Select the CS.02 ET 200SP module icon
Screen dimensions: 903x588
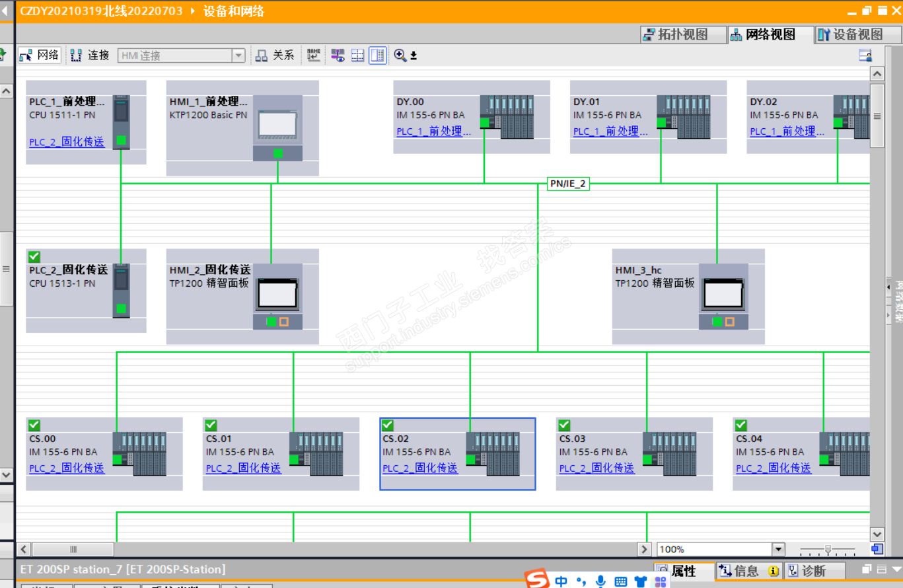pyautogui.click(x=492, y=454)
